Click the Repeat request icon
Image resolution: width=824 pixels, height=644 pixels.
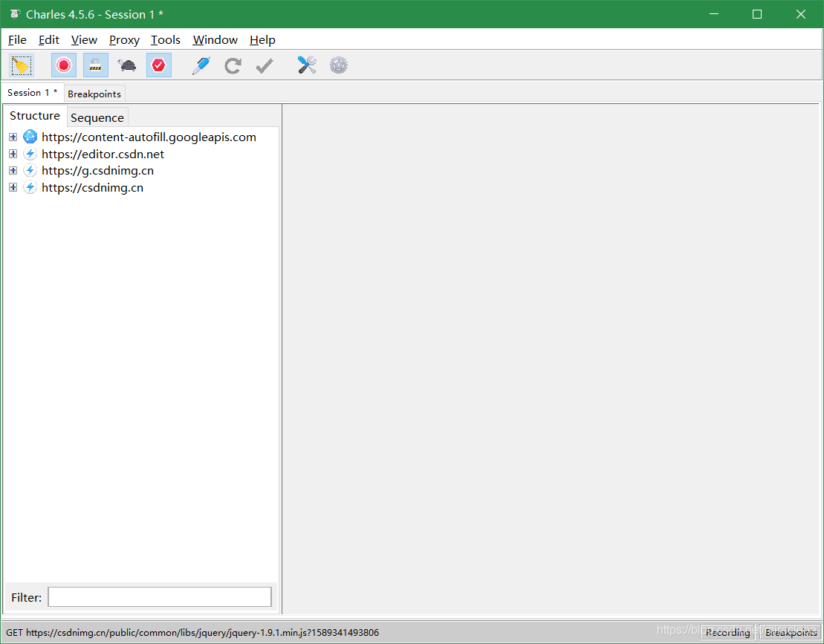(233, 65)
